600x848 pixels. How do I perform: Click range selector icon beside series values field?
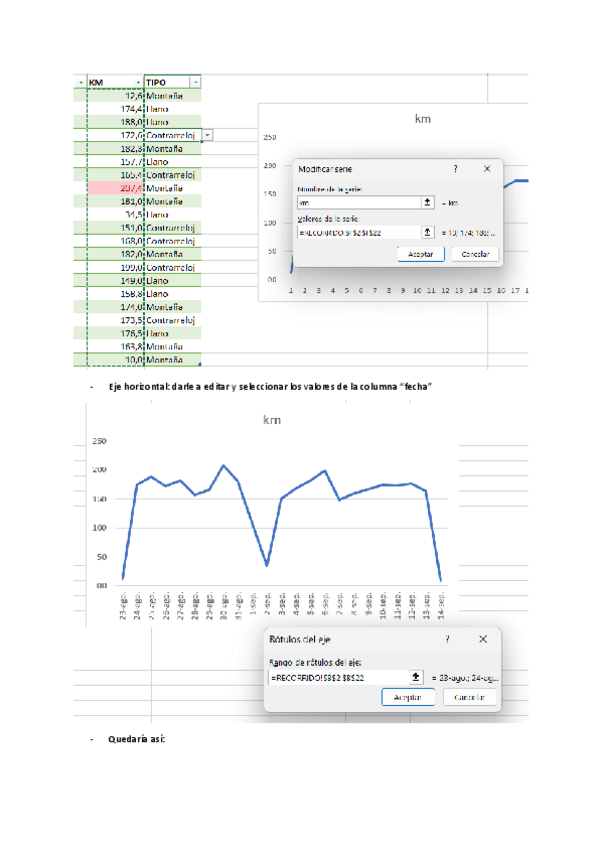point(428,231)
